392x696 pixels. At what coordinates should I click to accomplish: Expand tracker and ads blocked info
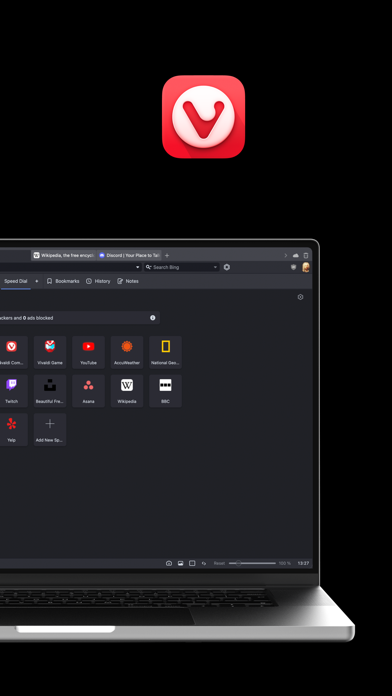tap(153, 318)
